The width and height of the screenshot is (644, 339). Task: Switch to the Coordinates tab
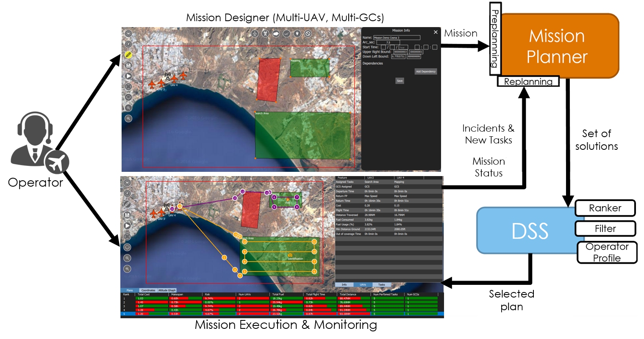(x=148, y=290)
